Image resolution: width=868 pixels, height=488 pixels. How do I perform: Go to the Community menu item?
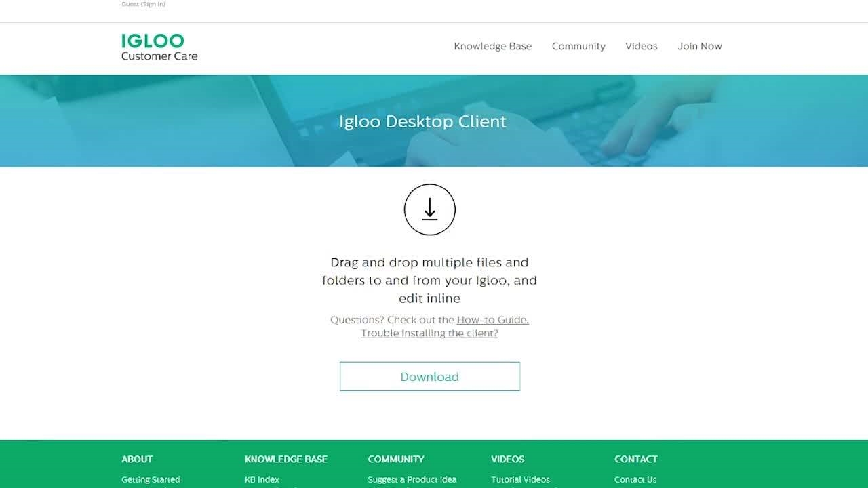coord(578,46)
